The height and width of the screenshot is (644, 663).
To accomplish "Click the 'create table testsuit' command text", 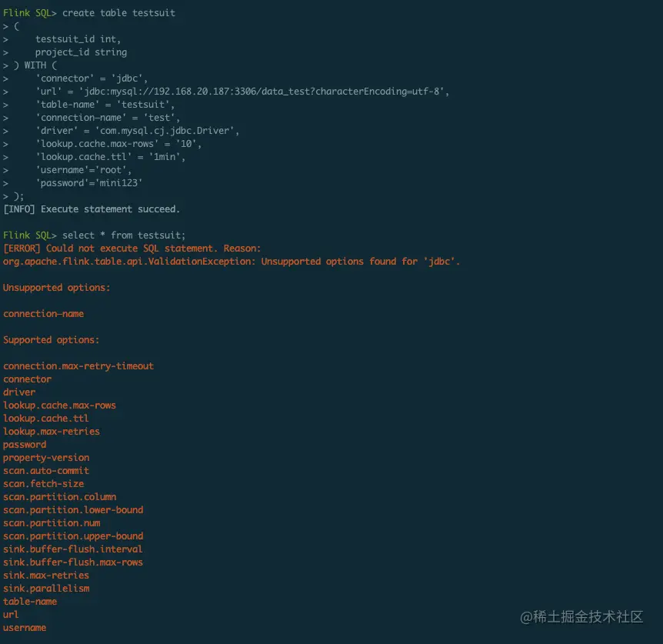I will (118, 13).
